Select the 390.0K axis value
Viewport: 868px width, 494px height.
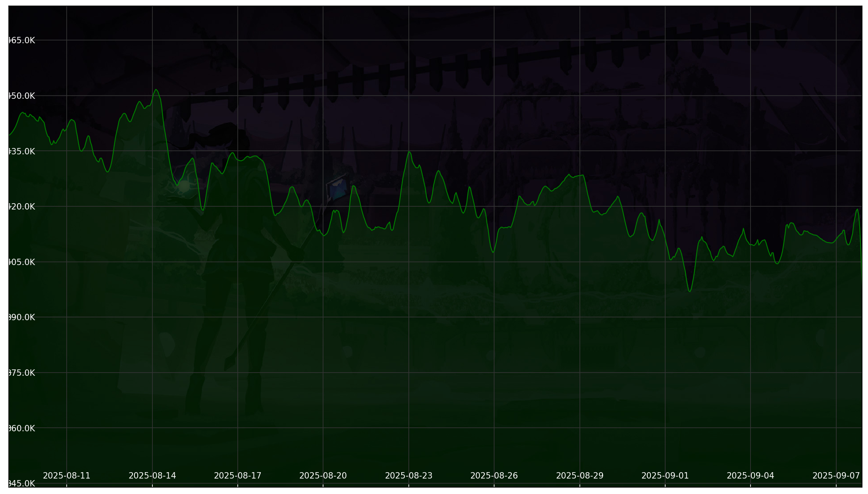click(22, 317)
